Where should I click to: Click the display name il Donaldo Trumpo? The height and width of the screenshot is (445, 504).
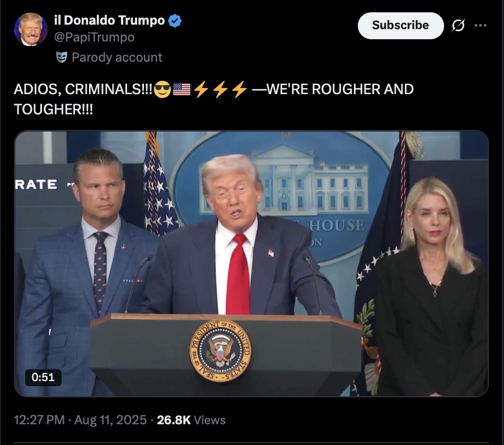click(x=110, y=20)
